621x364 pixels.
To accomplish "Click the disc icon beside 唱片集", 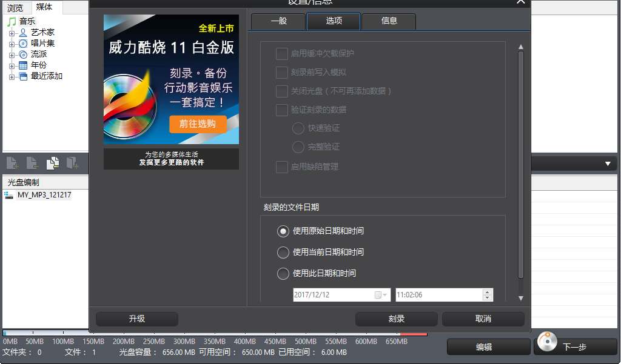I will [x=24, y=44].
